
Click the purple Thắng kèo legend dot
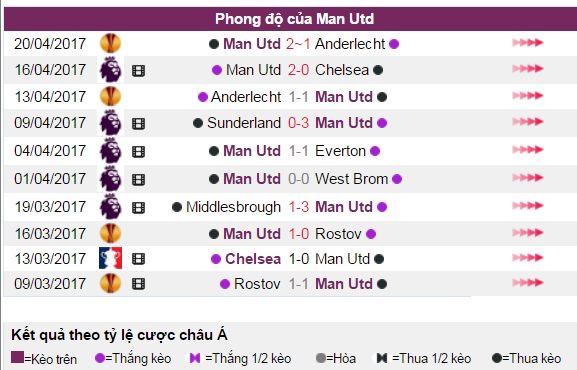click(100, 358)
